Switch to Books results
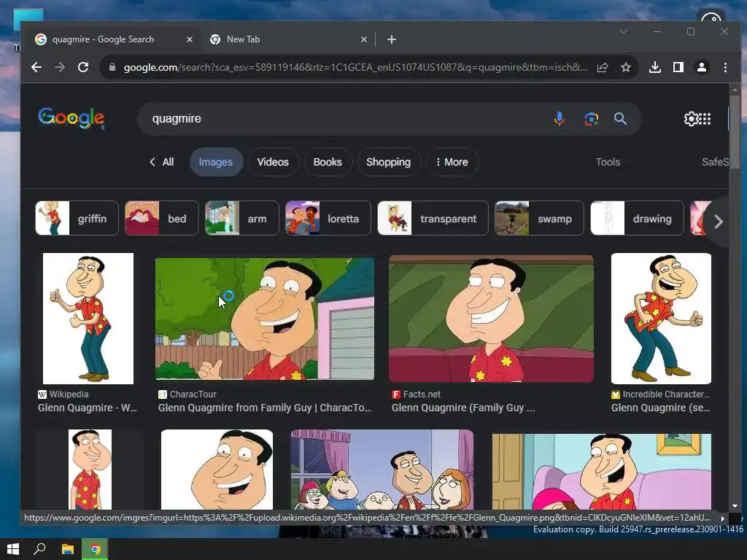 [328, 162]
